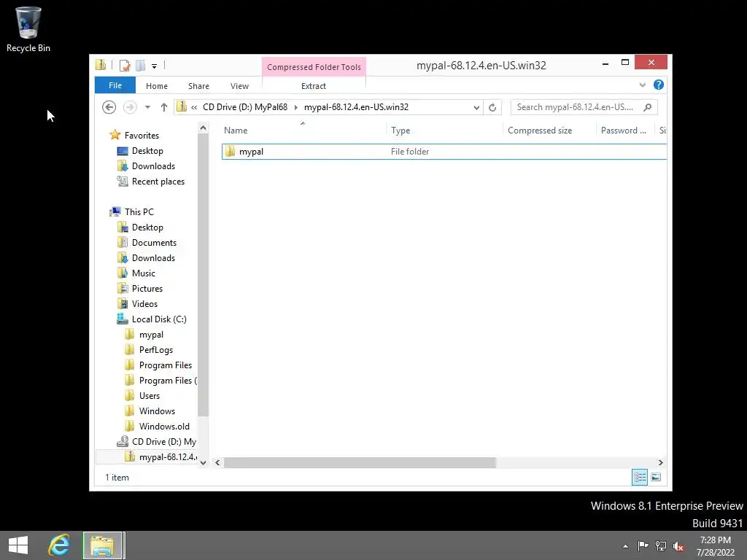747x560 pixels.
Task: Open the File menu tab
Action: coord(115,86)
